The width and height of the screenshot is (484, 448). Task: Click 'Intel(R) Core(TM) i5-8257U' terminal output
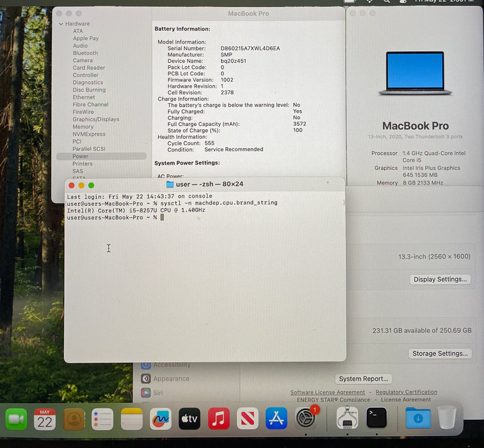tap(112, 211)
